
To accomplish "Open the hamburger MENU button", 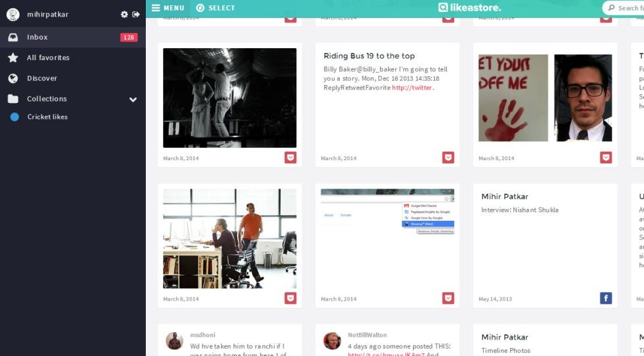I will click(168, 8).
